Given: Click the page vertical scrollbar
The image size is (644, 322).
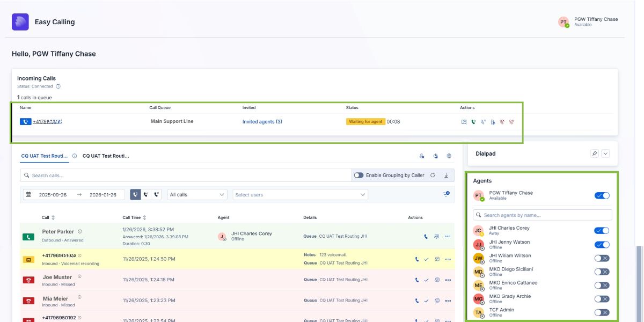Looking at the screenshot, I should [x=639, y=283].
